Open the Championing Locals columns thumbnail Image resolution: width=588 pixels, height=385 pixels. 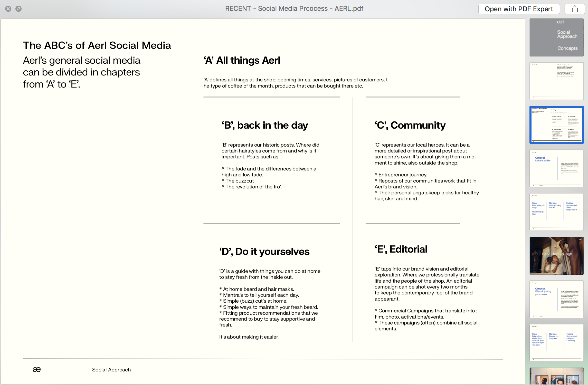pos(556,212)
